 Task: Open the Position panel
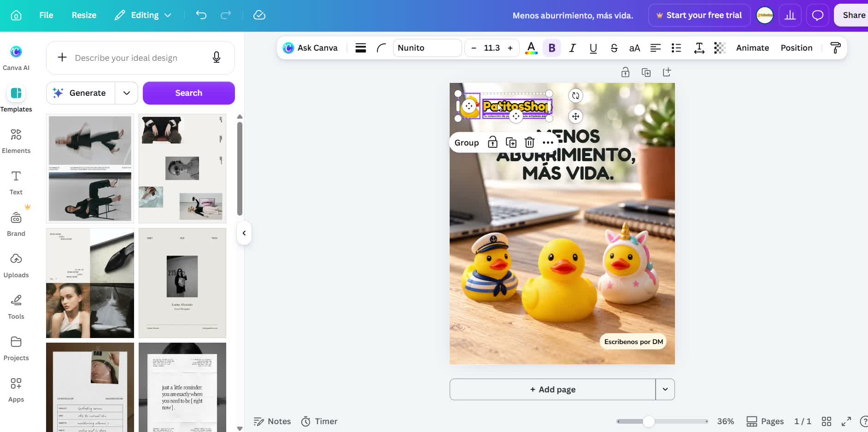click(797, 48)
